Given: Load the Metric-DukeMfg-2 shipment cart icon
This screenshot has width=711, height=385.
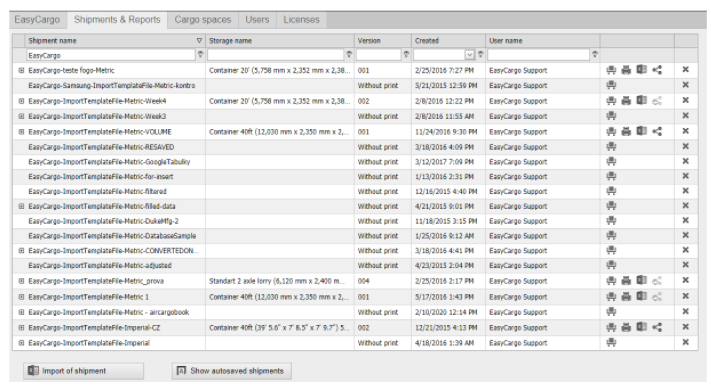Looking at the screenshot, I should tap(611, 220).
